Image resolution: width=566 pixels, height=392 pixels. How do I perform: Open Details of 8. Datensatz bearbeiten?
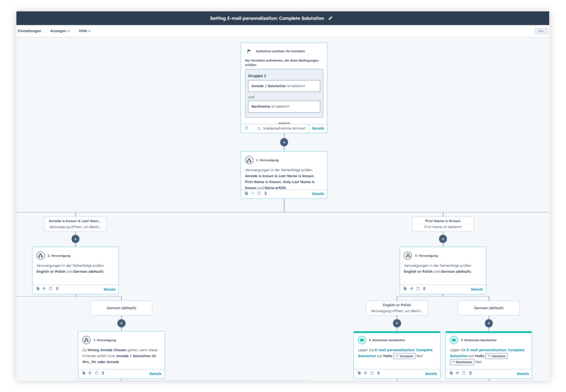click(x=431, y=373)
